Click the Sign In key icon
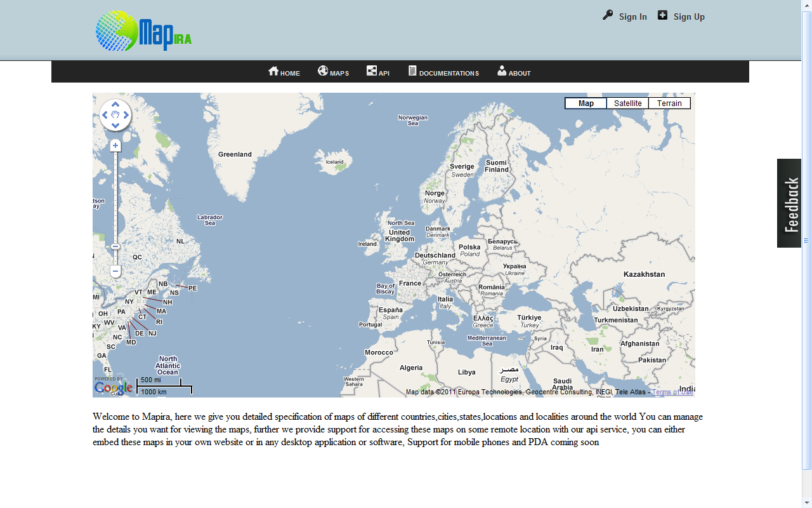Viewport: 812px width, 508px height. pos(608,15)
